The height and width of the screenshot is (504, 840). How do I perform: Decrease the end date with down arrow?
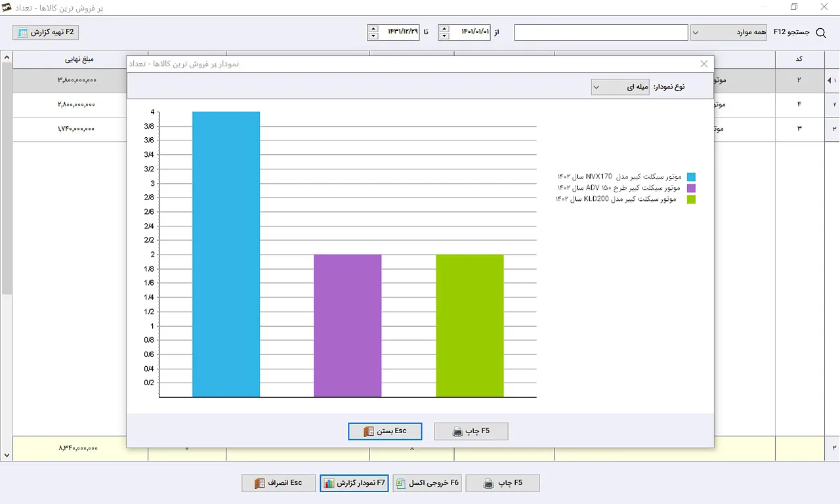[x=373, y=36]
